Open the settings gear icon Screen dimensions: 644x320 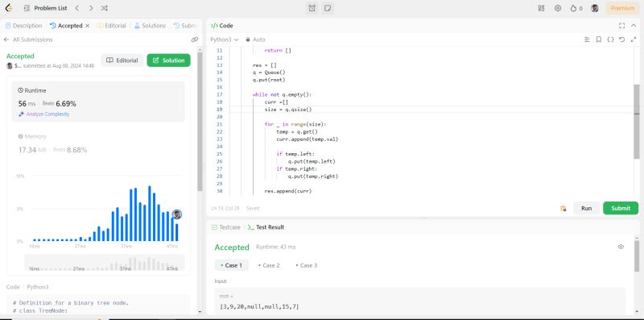tap(558, 8)
